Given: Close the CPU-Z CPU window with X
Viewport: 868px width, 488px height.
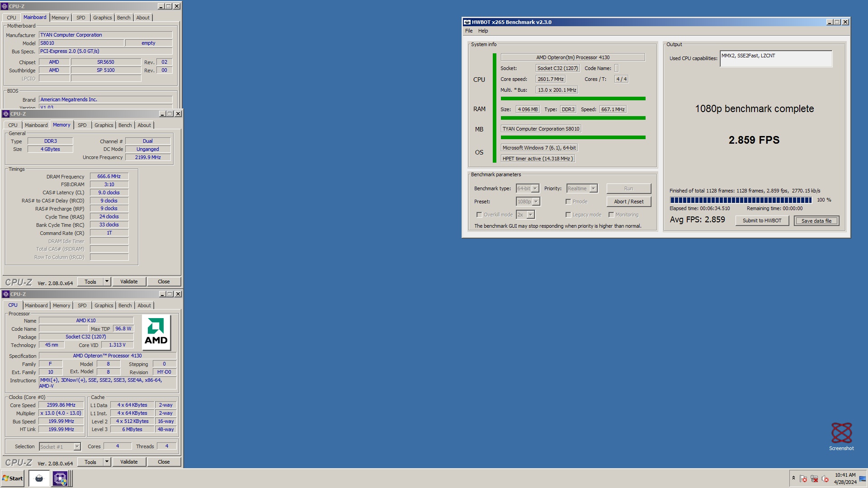Looking at the screenshot, I should pos(178,294).
